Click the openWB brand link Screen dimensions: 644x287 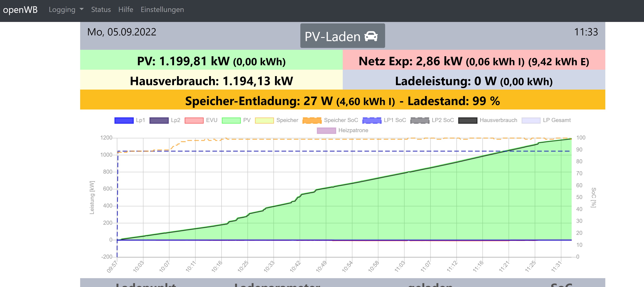pyautogui.click(x=20, y=10)
